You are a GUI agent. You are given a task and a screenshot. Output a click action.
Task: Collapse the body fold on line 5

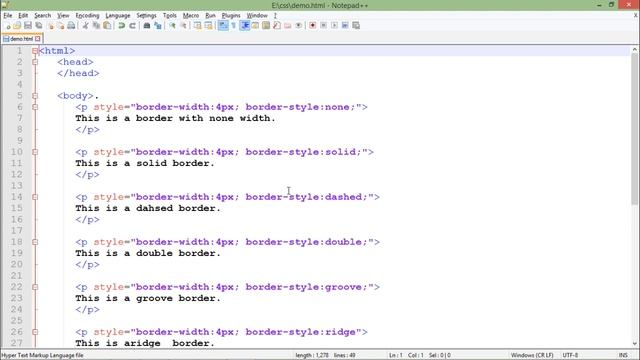pyautogui.click(x=35, y=96)
